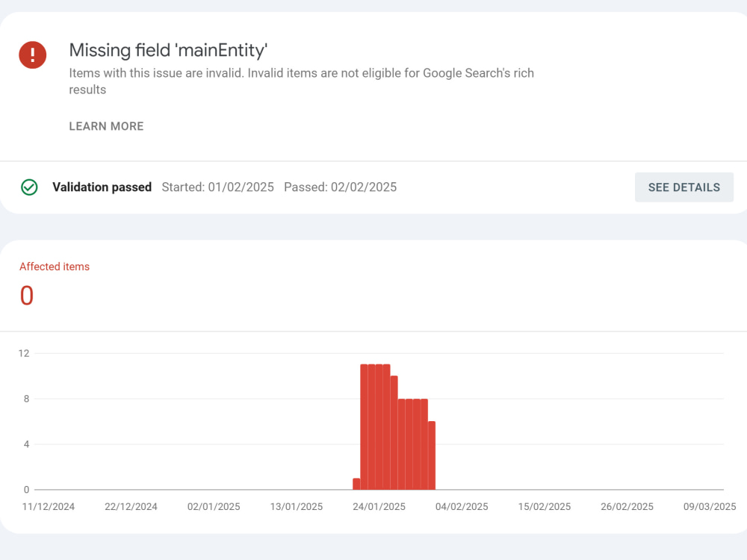The width and height of the screenshot is (747, 560).
Task: Open the LEARN MORE link
Action: coord(106,126)
